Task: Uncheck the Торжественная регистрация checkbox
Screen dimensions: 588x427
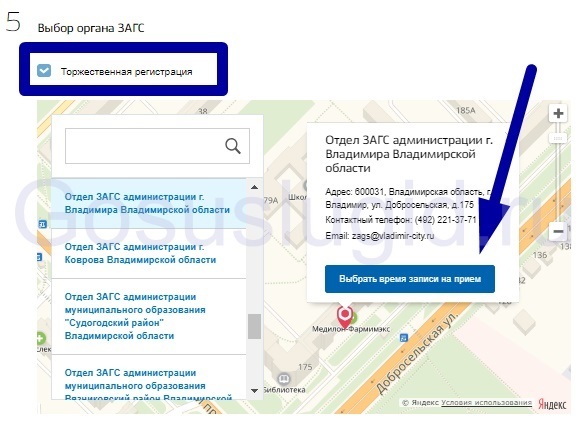Action: point(44,70)
